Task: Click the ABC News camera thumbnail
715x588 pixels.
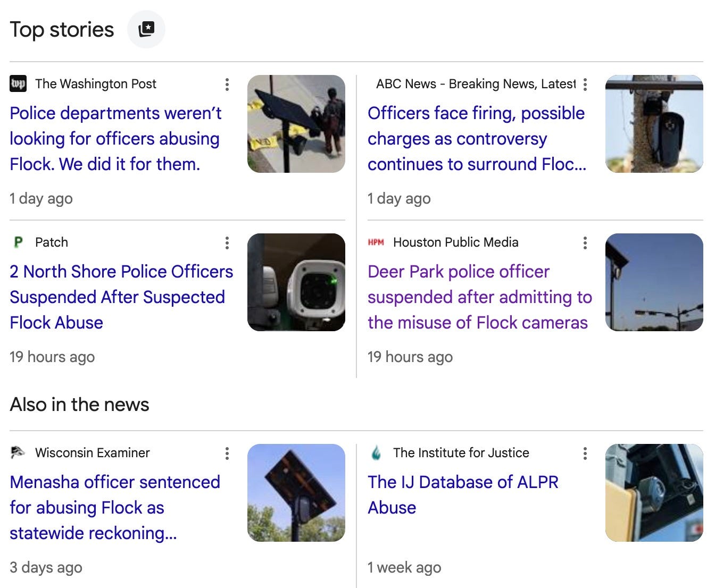Action: (654, 124)
